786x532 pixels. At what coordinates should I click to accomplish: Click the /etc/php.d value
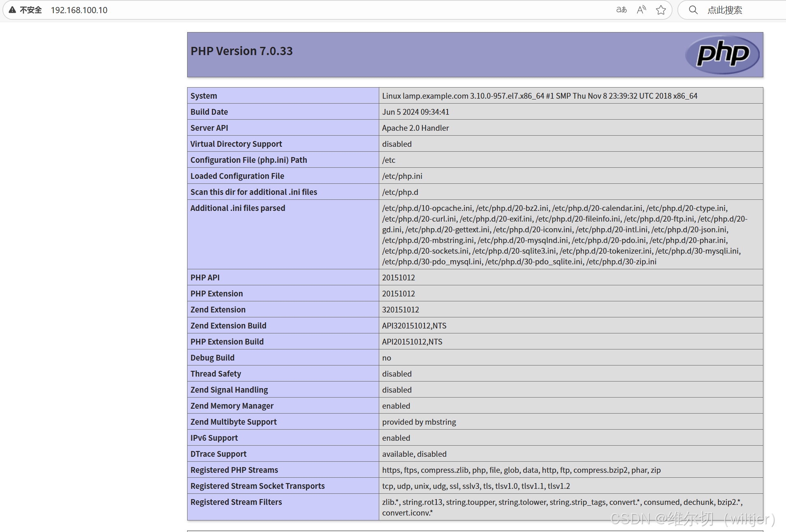point(400,192)
